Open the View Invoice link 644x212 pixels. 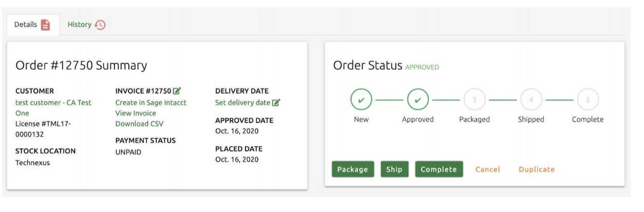click(x=136, y=113)
